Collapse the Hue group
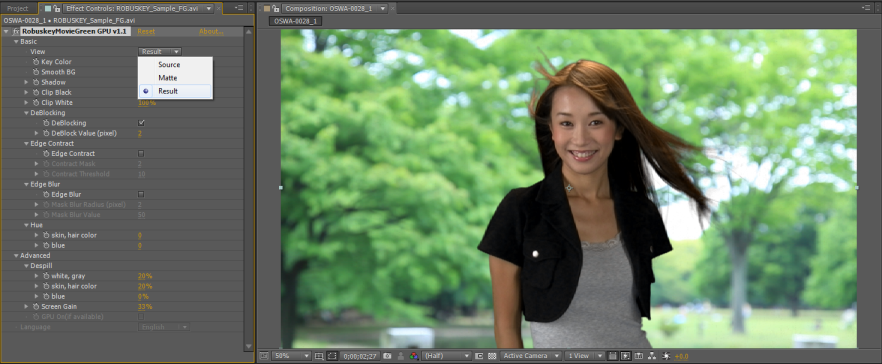 pyautogui.click(x=26, y=225)
